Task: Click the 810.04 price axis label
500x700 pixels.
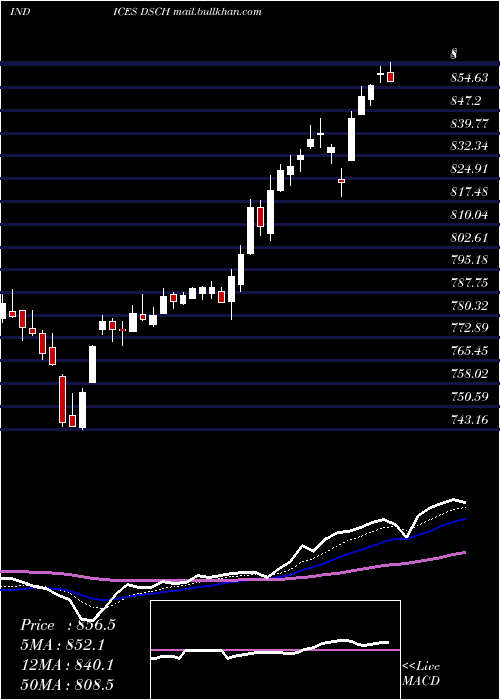Action: (469, 215)
